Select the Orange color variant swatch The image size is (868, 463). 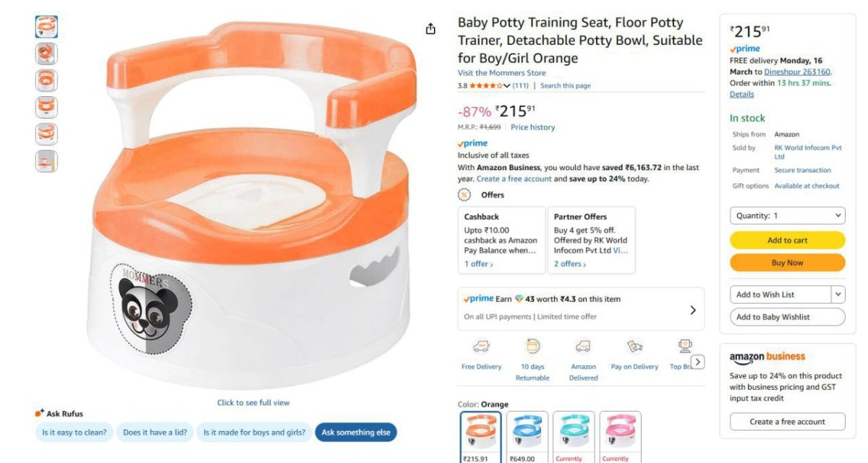pyautogui.click(x=480, y=433)
